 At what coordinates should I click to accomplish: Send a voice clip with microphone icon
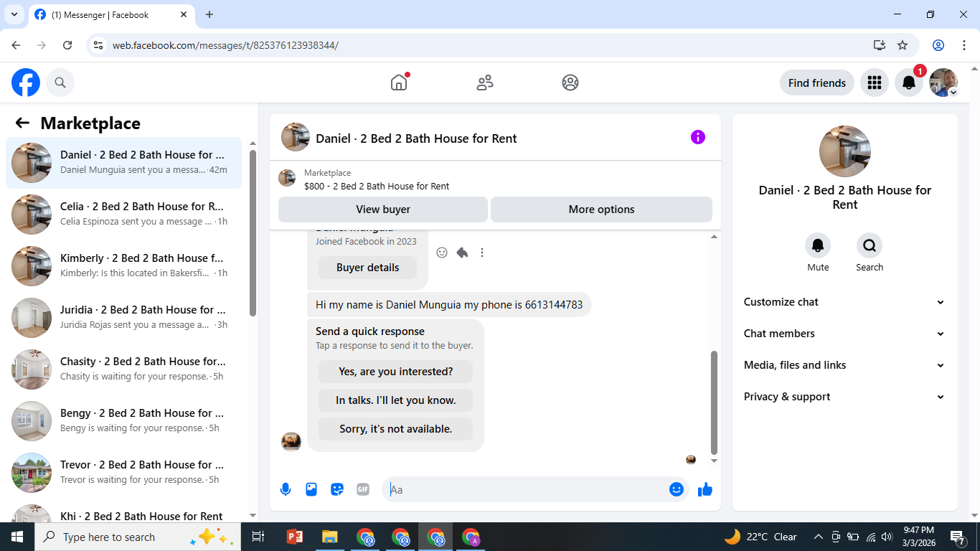[286, 489]
